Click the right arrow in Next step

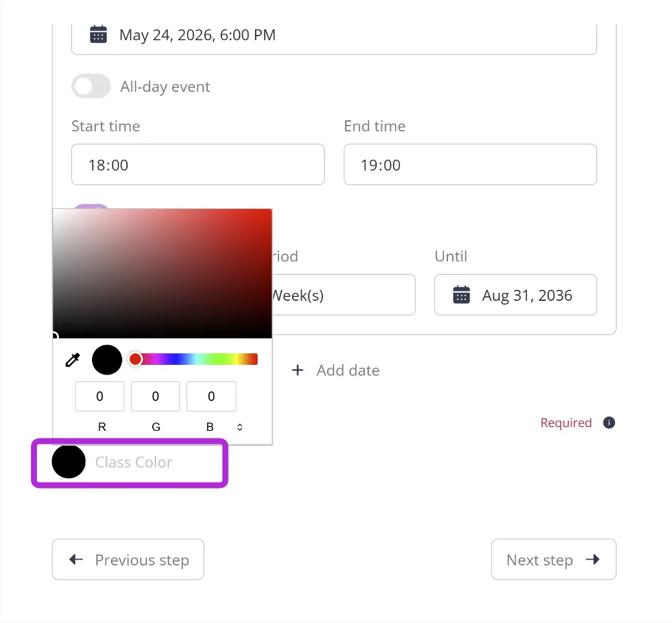(x=593, y=559)
